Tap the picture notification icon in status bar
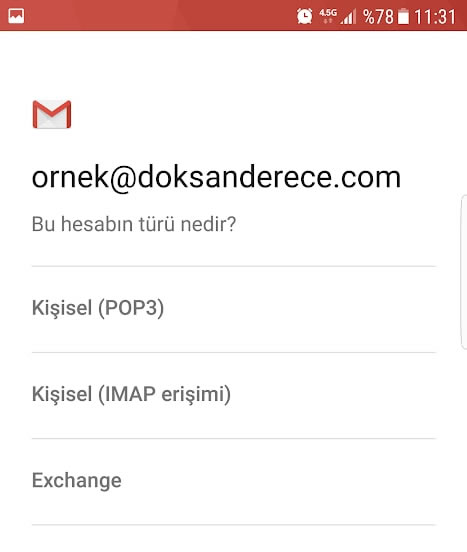This screenshot has height=552, width=467. click(16, 16)
